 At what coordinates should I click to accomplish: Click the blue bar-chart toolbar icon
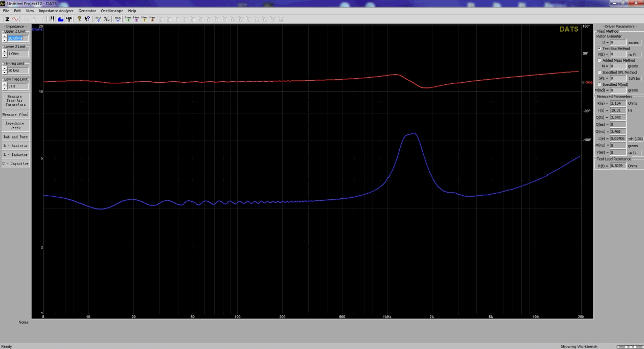click(x=60, y=19)
